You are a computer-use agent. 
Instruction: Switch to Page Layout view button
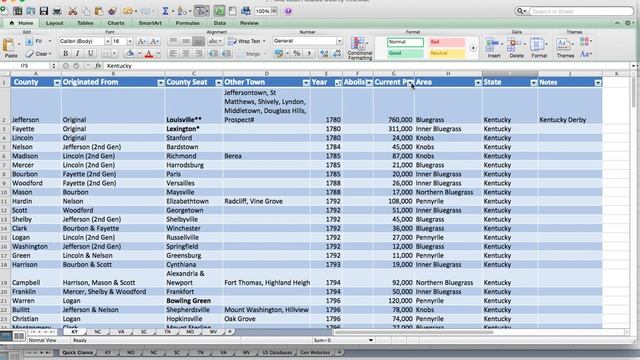click(x=19, y=336)
